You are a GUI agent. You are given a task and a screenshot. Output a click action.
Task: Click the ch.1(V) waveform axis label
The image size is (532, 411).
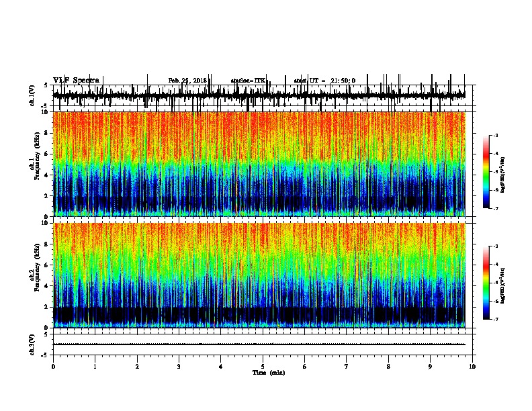[x=32, y=95]
